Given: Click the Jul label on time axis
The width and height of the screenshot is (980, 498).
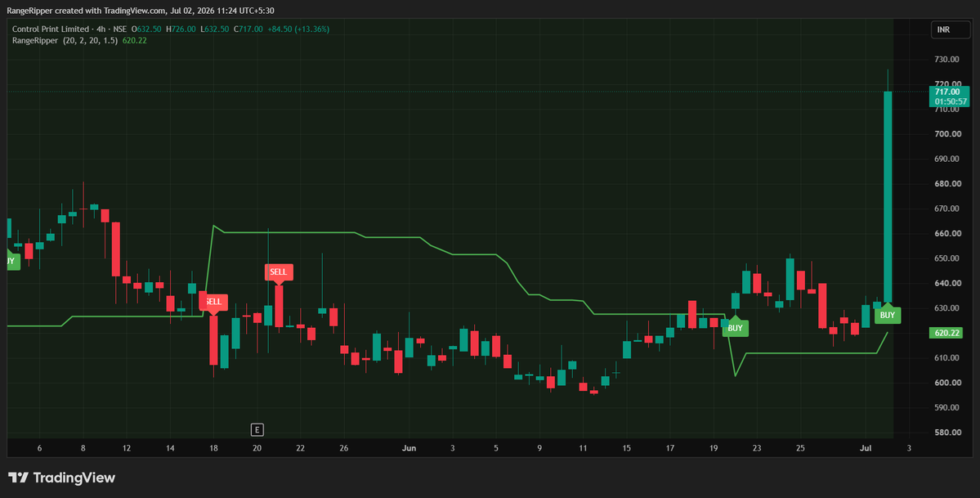Looking at the screenshot, I should click(x=866, y=449).
